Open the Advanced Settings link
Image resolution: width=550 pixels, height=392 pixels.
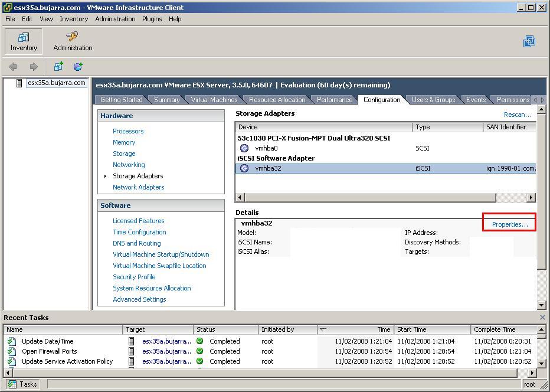point(139,299)
